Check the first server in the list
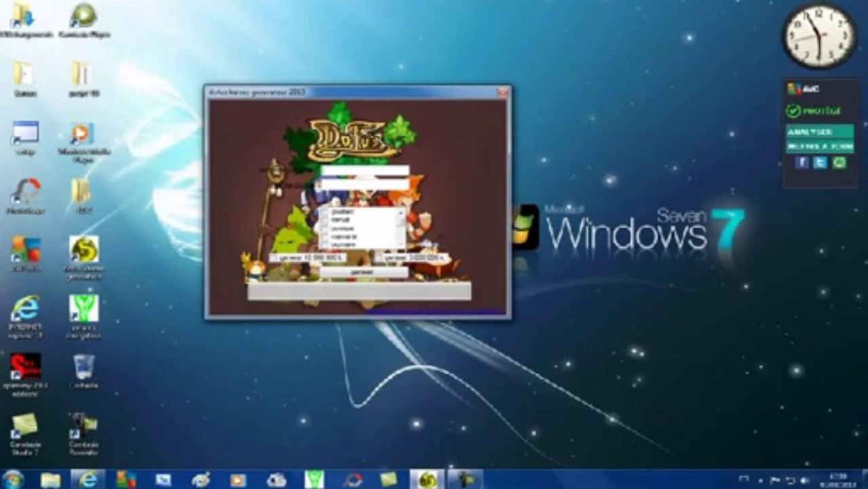 [x=324, y=211]
